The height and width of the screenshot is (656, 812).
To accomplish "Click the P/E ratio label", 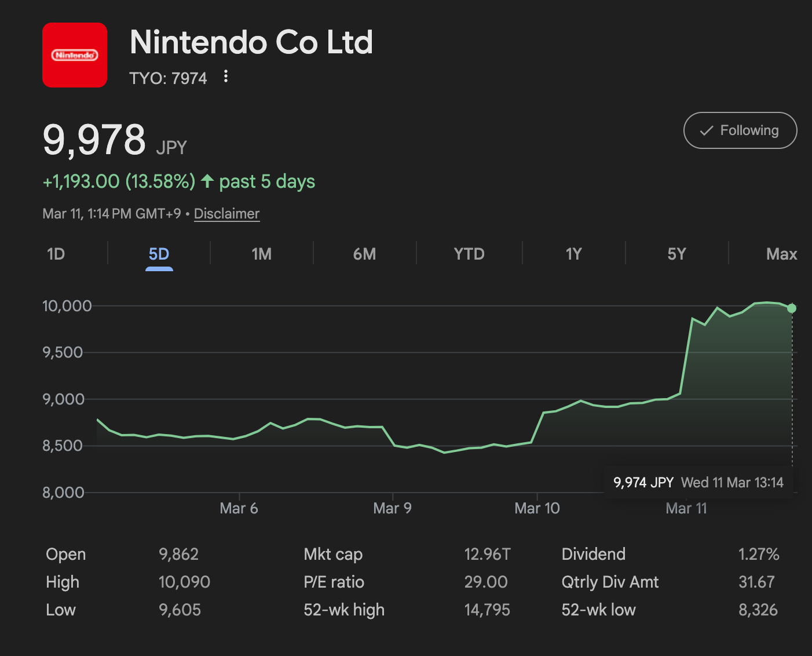I will click(x=334, y=582).
